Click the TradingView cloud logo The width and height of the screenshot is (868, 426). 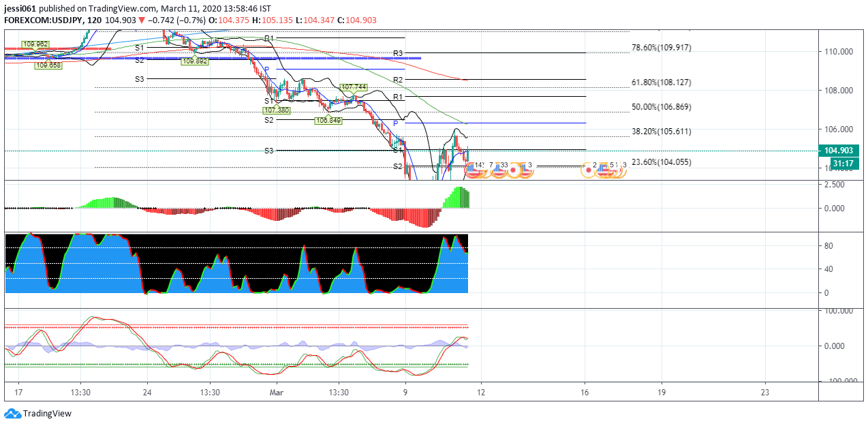click(12, 414)
